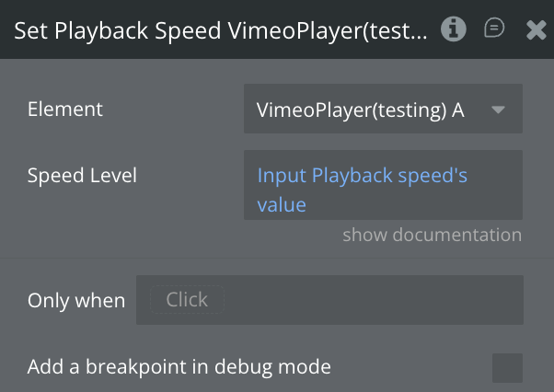Select the word 'value' in Speed Level expression
The image size is (554, 392).
click(x=281, y=204)
